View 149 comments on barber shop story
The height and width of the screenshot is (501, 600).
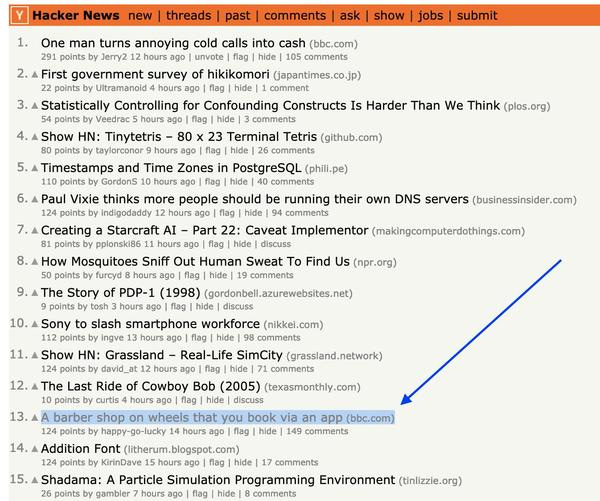pos(317,431)
